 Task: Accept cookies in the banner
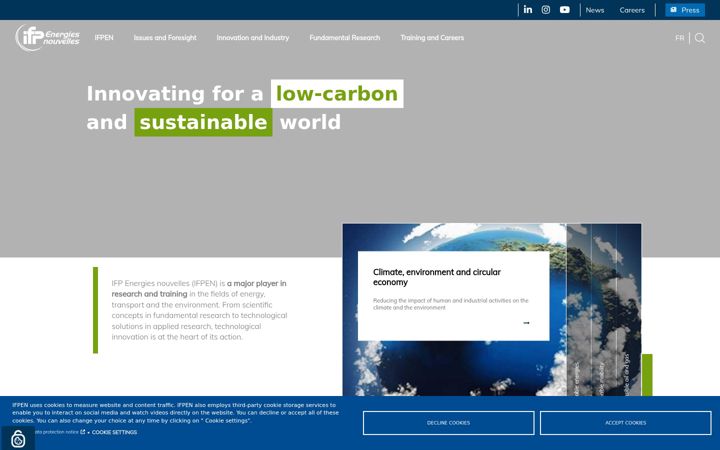(625, 423)
